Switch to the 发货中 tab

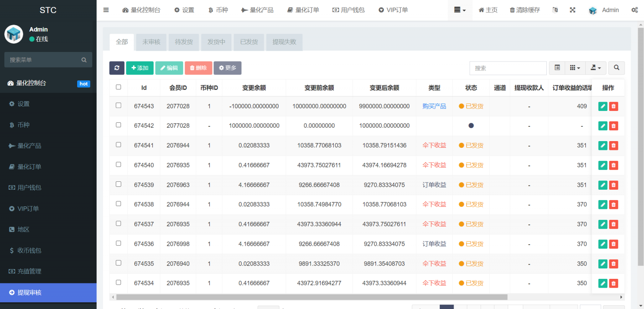216,42
